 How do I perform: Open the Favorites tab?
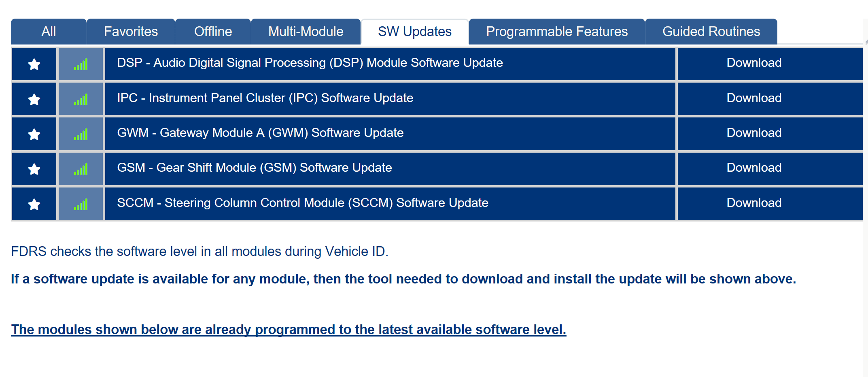click(131, 31)
